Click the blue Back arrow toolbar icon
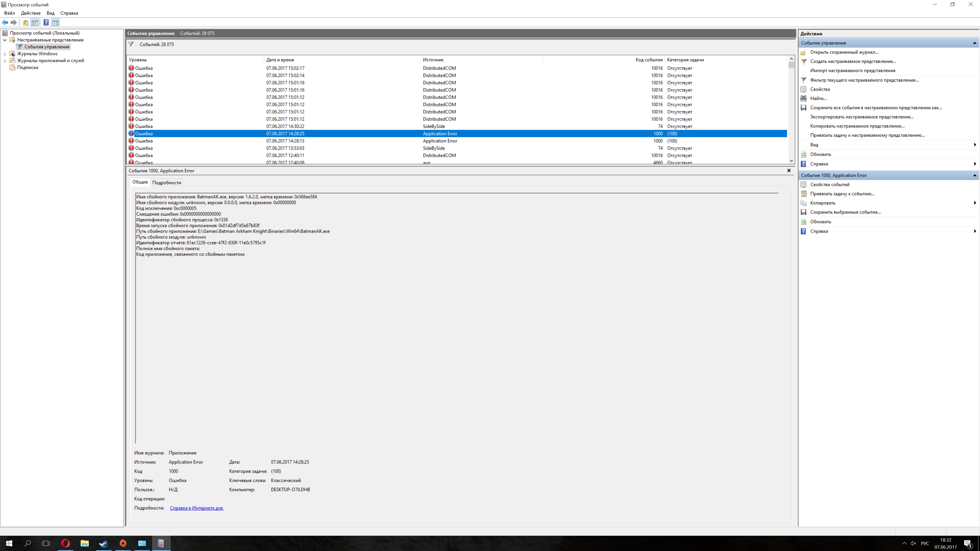 [5, 22]
